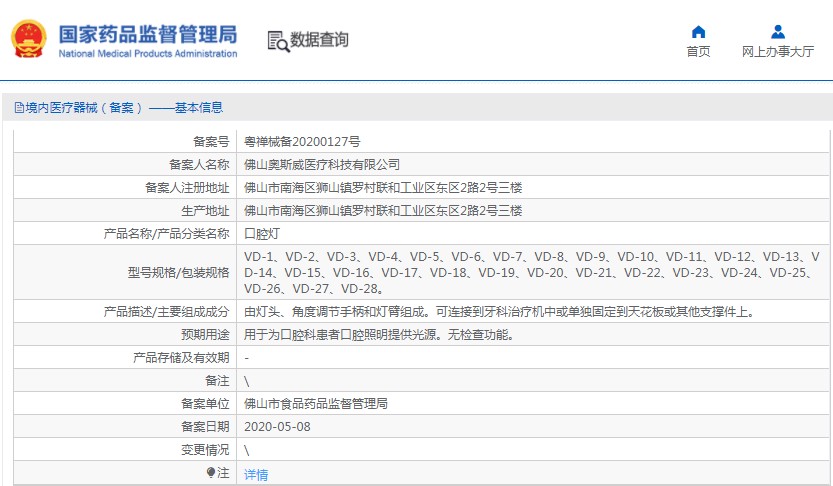Click the address in 生产地址 row
The image size is (833, 486).
(383, 211)
